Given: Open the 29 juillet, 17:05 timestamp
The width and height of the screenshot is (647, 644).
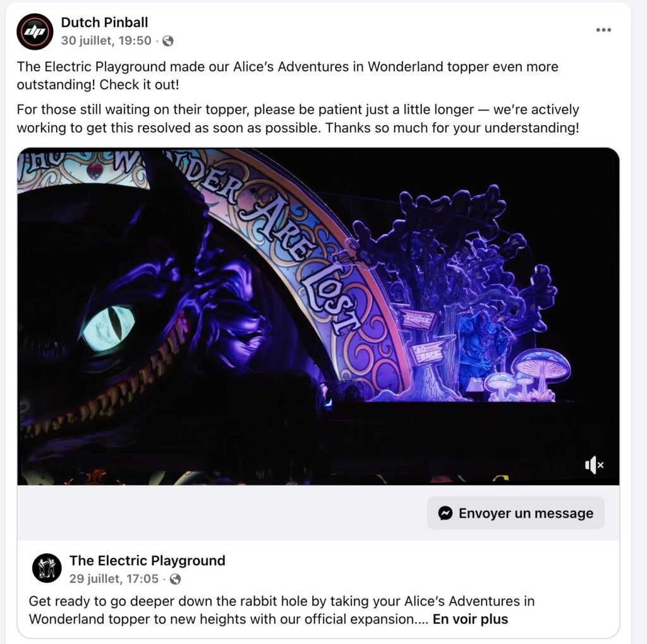Looking at the screenshot, I should [114, 579].
